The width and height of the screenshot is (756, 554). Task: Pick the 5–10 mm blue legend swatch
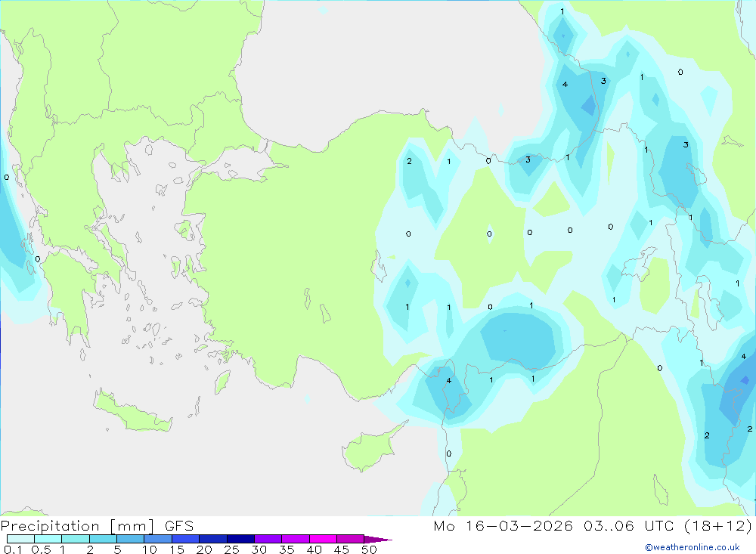point(130,539)
